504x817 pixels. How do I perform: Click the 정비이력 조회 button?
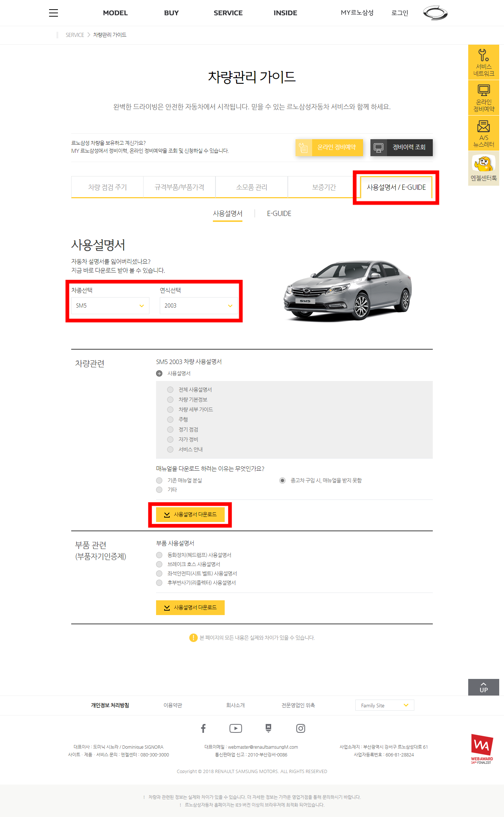tap(401, 148)
